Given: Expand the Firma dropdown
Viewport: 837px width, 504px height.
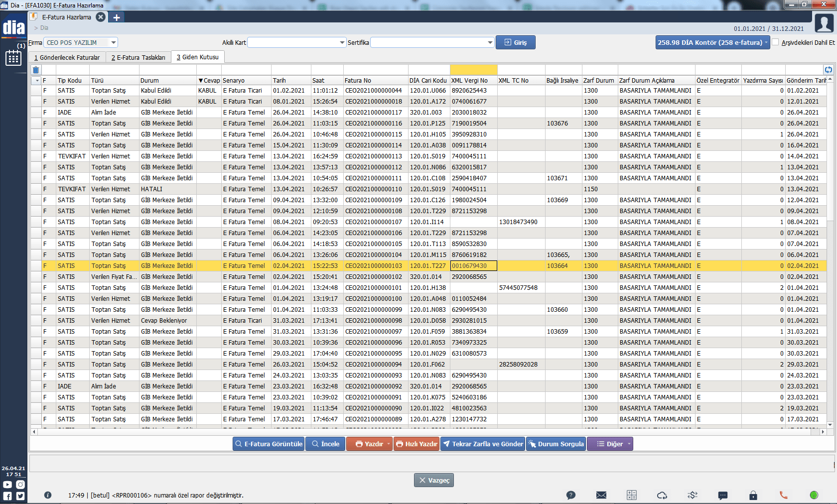Looking at the screenshot, I should click(x=114, y=42).
